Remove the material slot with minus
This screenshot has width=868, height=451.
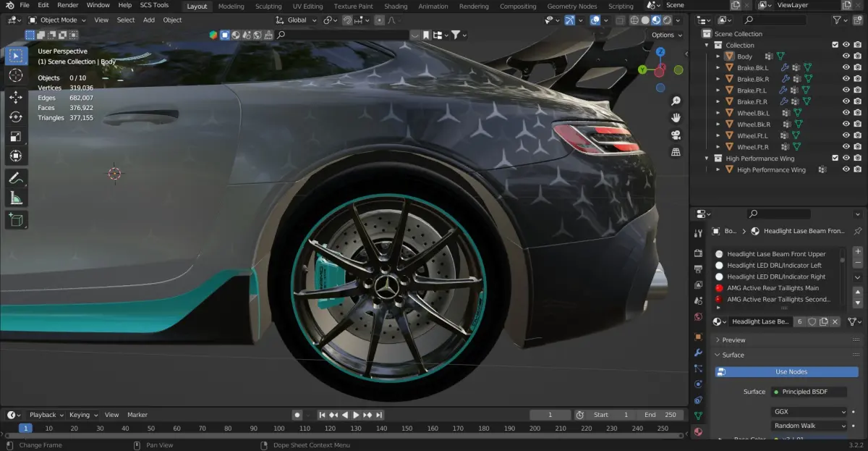(x=858, y=261)
